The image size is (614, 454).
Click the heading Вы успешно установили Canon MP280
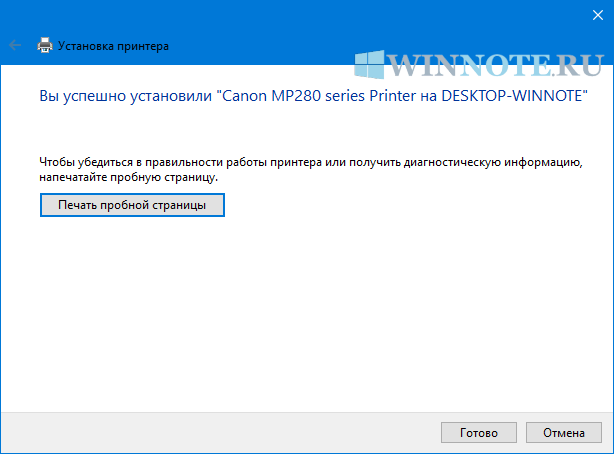click(x=313, y=96)
